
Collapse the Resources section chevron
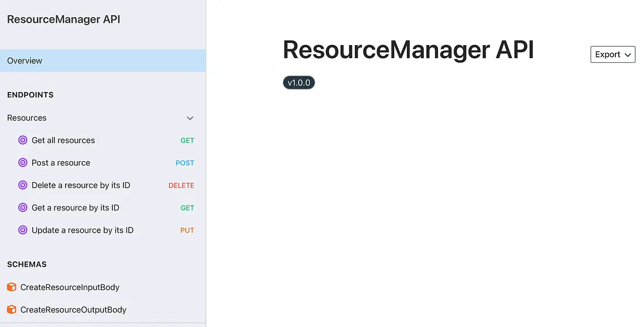[190, 118]
